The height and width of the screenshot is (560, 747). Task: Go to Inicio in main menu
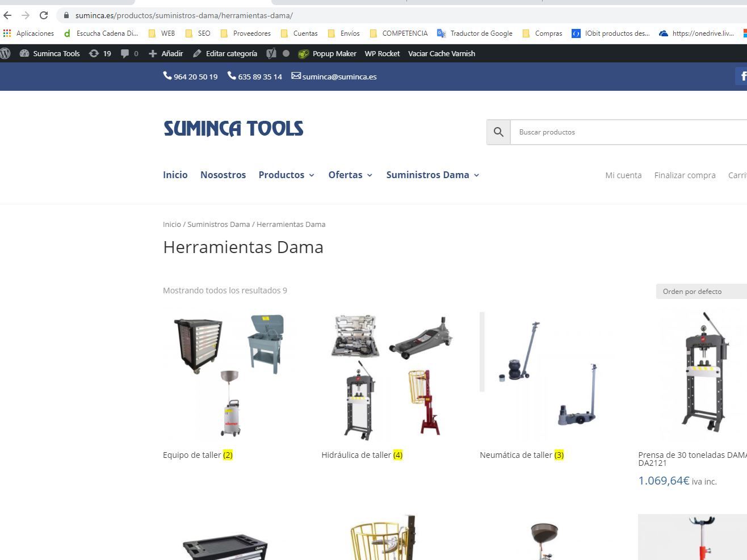(x=175, y=175)
